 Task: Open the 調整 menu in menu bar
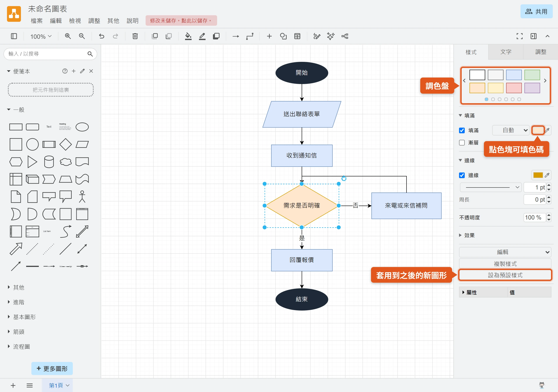(94, 21)
